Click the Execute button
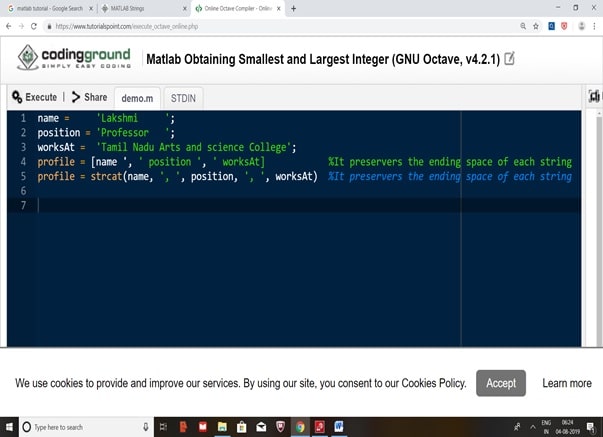Screen dimensions: 603x437 (x=34, y=97)
